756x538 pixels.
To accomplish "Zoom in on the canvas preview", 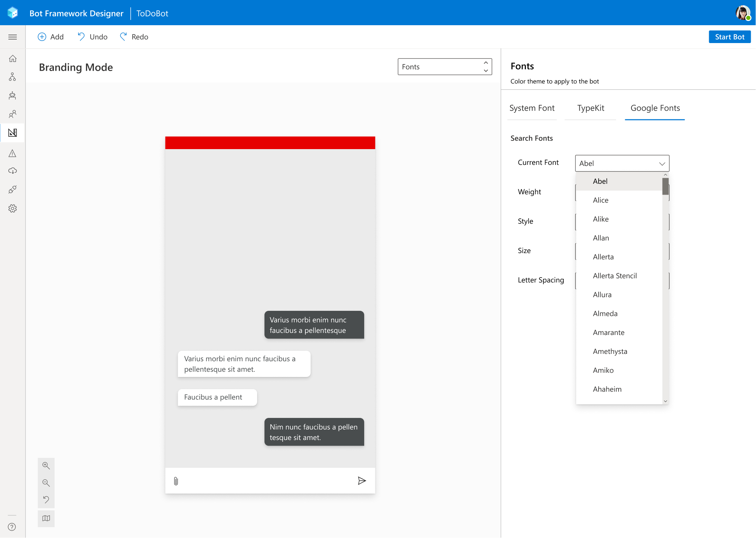I will [x=46, y=466].
